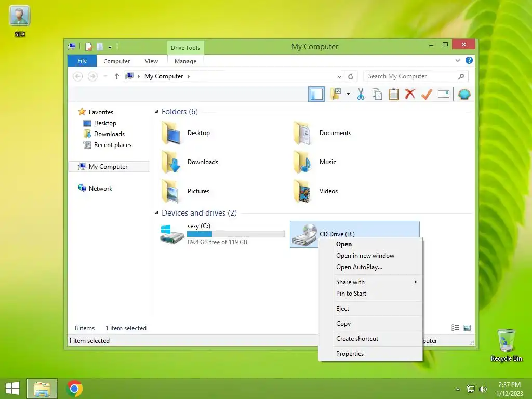Expand Share with submenu
Viewport: 532px width, 399px height.
coord(370,282)
